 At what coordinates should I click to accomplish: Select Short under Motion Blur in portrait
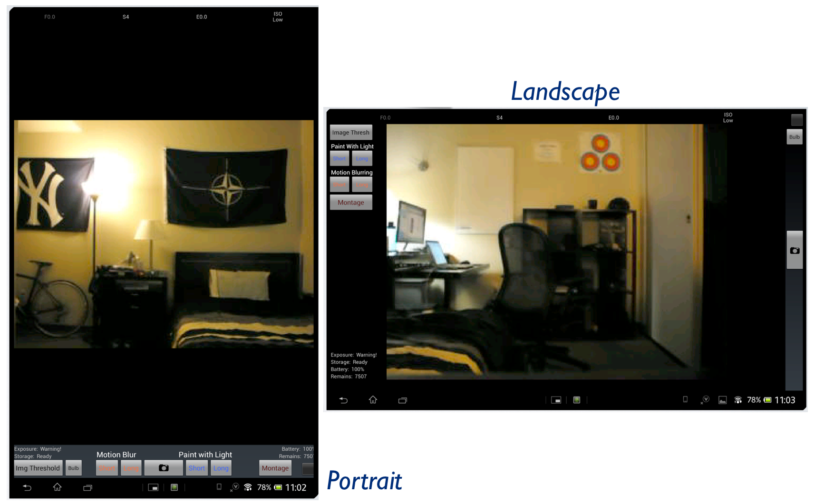(107, 468)
